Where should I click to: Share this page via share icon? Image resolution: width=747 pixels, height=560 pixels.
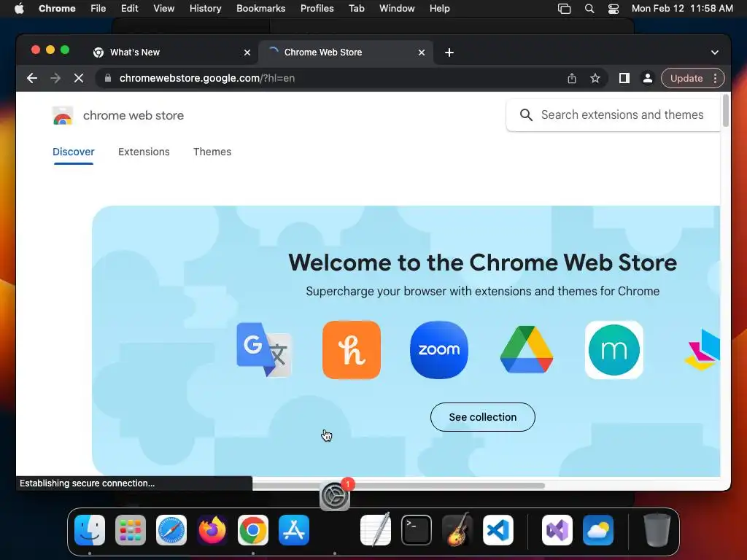[x=572, y=78]
